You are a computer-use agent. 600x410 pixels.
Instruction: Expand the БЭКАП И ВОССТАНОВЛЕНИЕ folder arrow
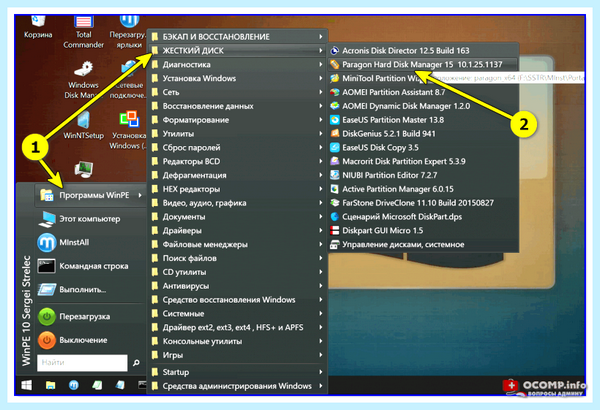321,37
